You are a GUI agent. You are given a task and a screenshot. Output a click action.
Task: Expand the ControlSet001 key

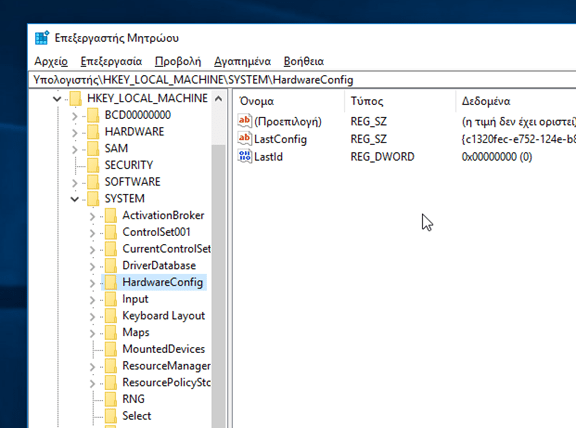click(x=92, y=233)
